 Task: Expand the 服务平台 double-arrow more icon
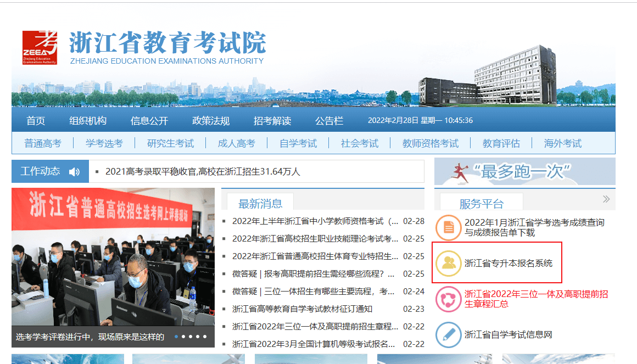tap(606, 199)
